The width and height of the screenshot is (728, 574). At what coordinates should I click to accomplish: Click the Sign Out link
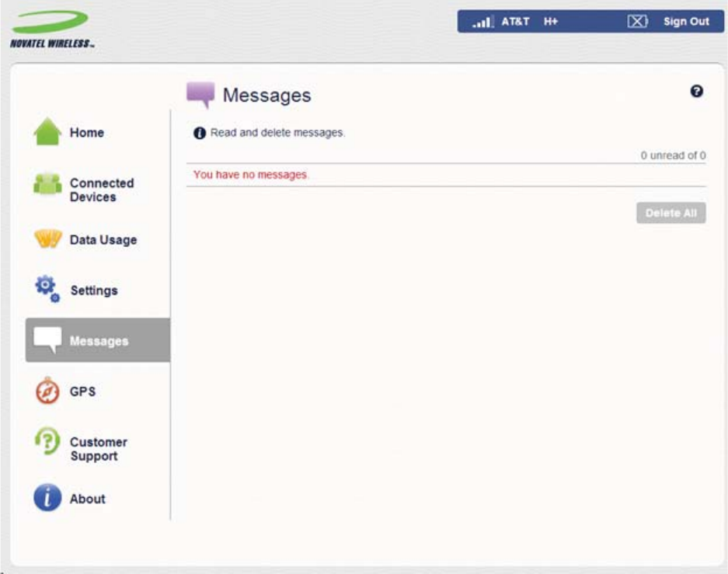tap(686, 21)
